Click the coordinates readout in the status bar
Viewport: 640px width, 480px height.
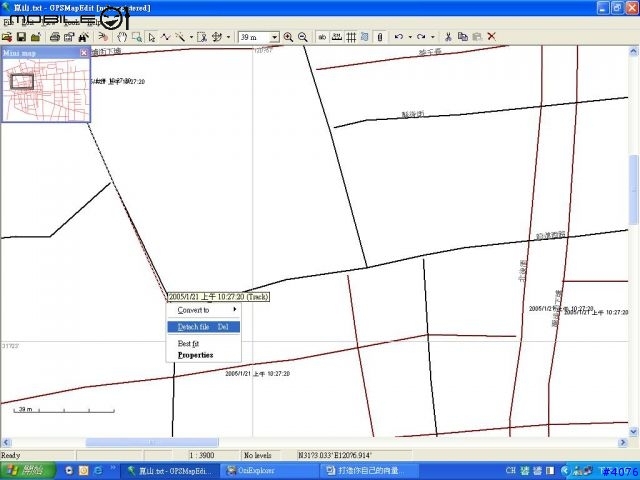tap(335, 455)
